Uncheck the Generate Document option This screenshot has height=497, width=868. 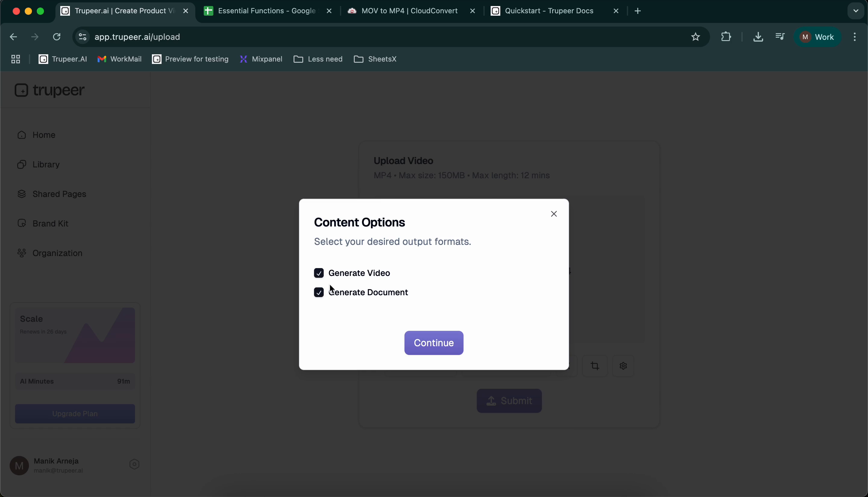coord(319,292)
